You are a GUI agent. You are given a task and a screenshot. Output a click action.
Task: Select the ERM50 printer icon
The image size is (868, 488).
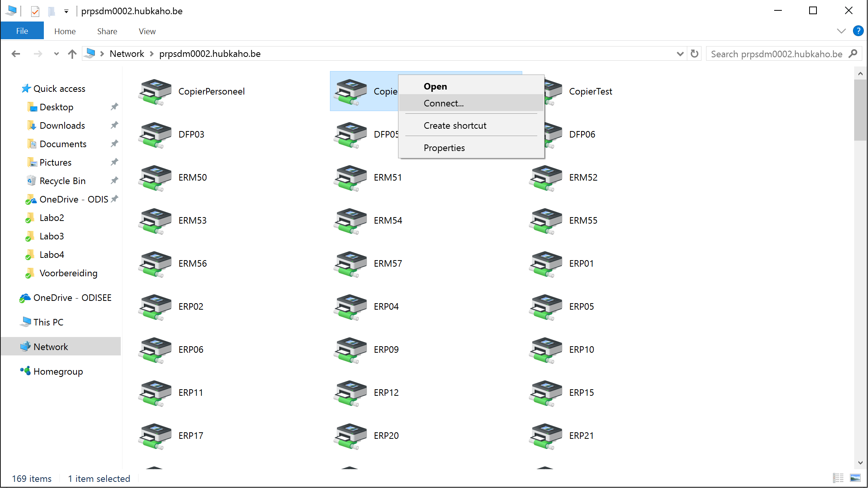pos(155,178)
